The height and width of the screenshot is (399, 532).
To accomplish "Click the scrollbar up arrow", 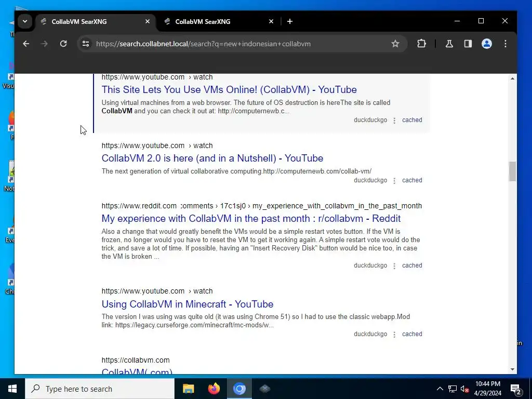I will 512,78.
